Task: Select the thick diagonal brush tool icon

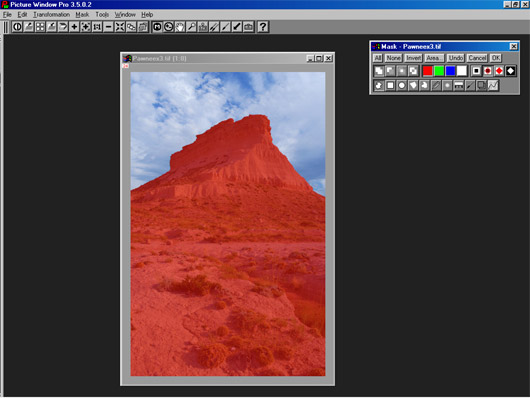Action: [237, 27]
